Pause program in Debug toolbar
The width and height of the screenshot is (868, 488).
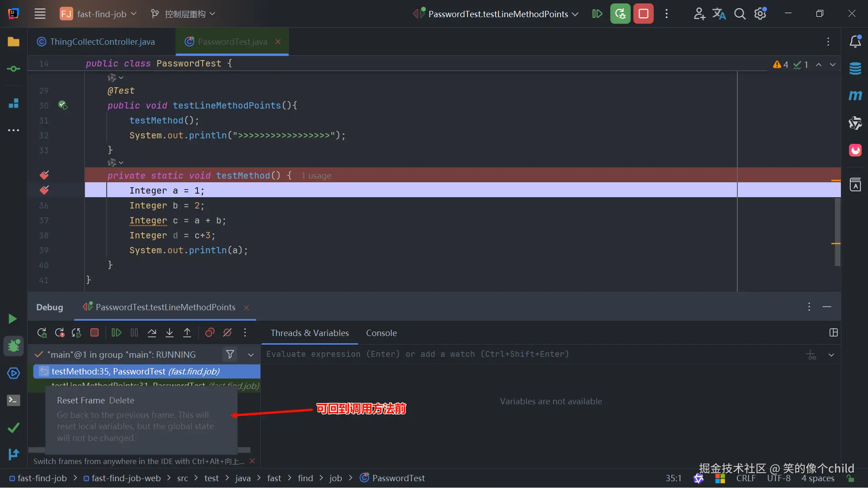pos(134,333)
